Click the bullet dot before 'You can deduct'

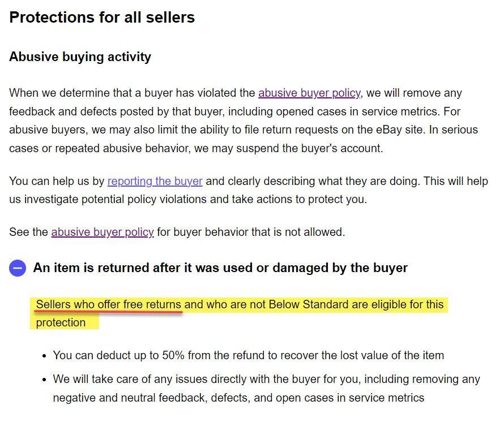(x=44, y=356)
